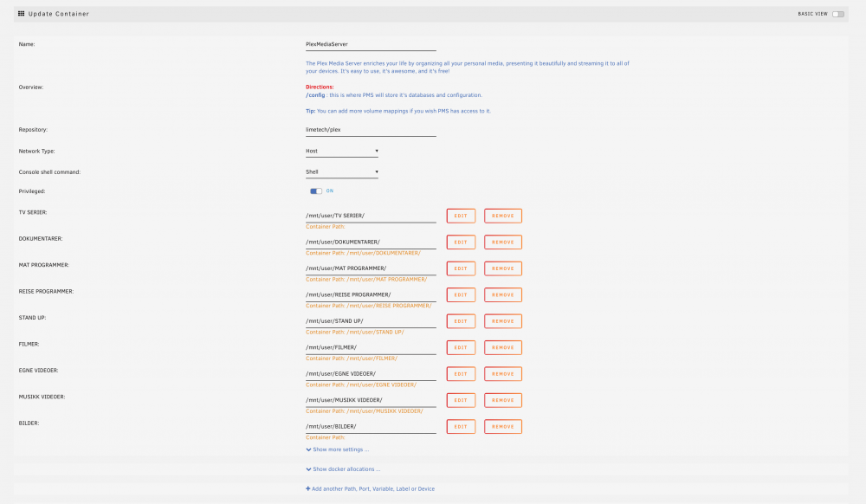Edit the TV SERIER path

(461, 216)
